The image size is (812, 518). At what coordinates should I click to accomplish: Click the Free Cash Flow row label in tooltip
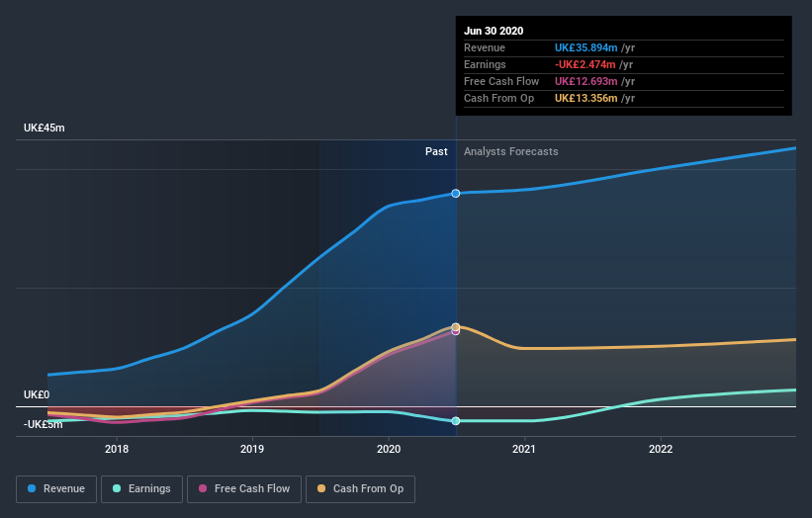pyautogui.click(x=501, y=81)
